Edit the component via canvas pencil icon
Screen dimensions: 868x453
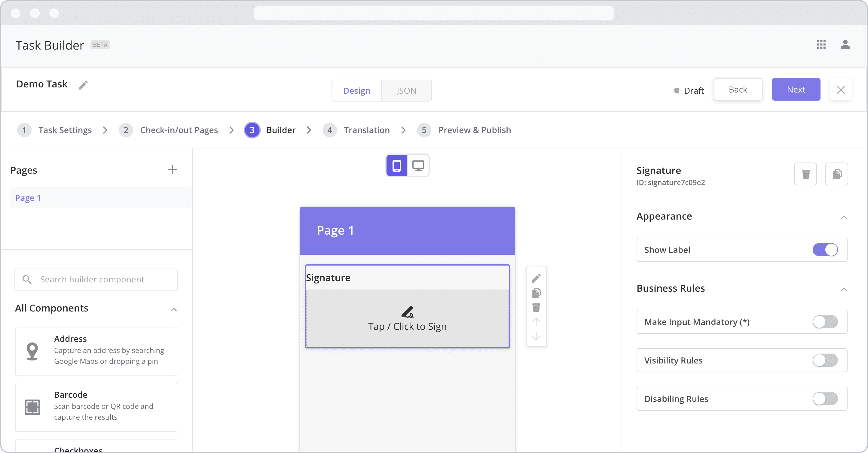coord(536,278)
